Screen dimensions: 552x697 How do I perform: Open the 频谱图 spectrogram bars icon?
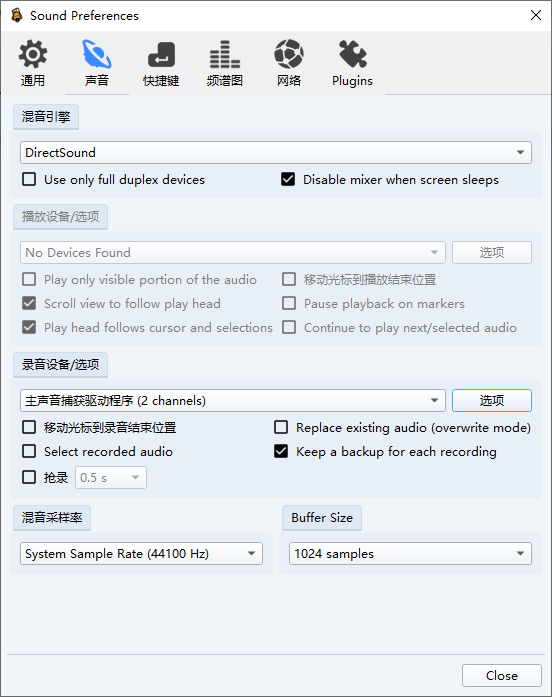[225, 54]
